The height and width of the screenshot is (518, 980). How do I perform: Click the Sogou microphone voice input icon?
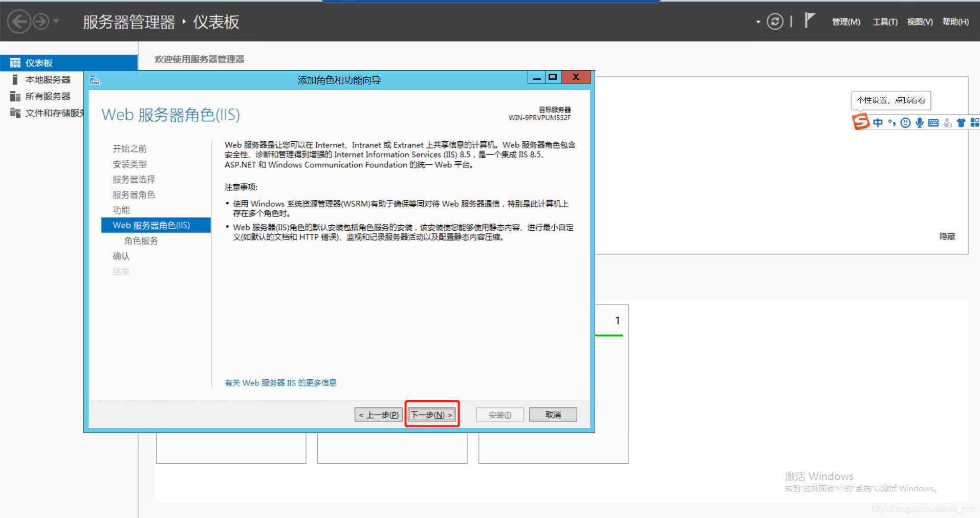[920, 122]
